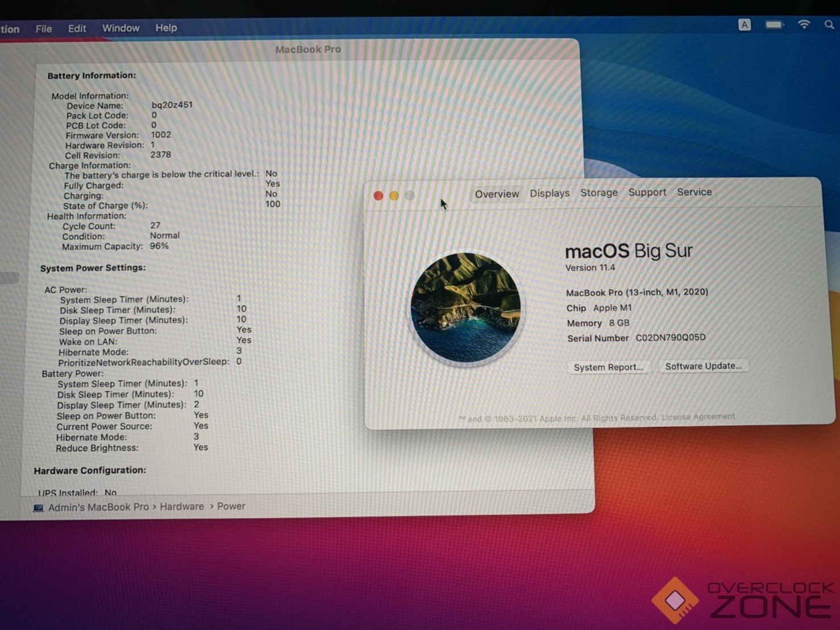
Task: Click the Wi-Fi status icon
Action: click(x=804, y=24)
